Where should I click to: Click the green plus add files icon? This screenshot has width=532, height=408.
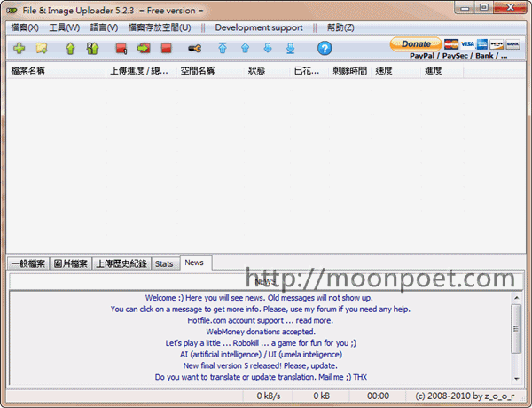click(19, 48)
